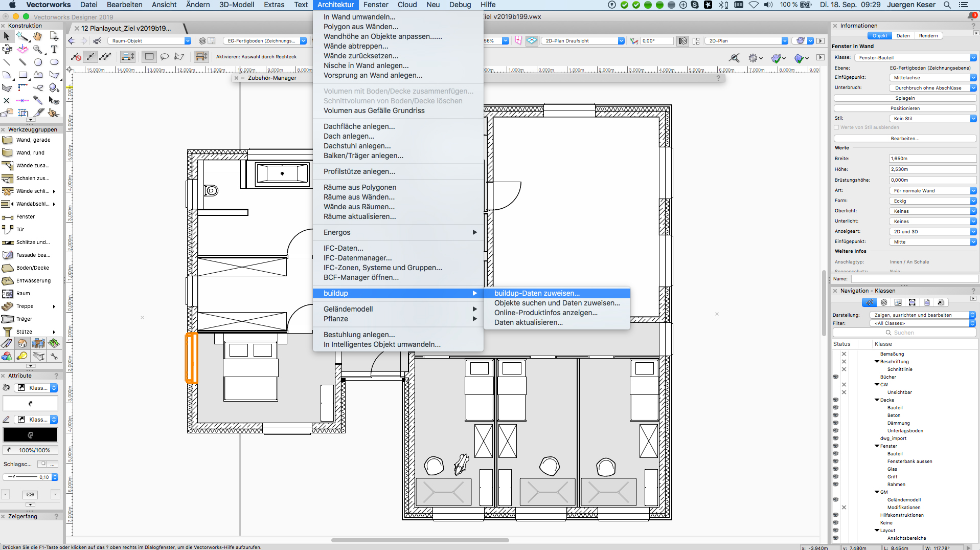This screenshot has width=980, height=550.
Task: Click the Bearbeiten... button
Action: click(x=905, y=139)
